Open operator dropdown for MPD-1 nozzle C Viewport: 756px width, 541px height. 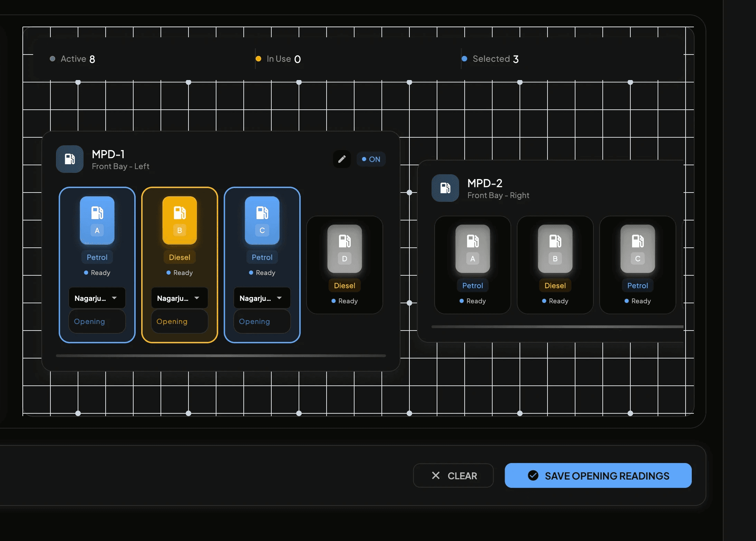click(x=262, y=298)
